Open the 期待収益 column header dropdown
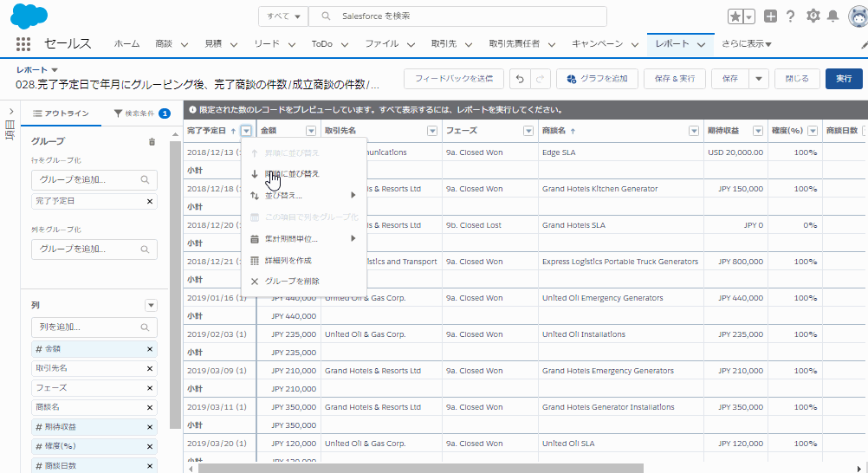The width and height of the screenshot is (868, 473). [x=758, y=131]
